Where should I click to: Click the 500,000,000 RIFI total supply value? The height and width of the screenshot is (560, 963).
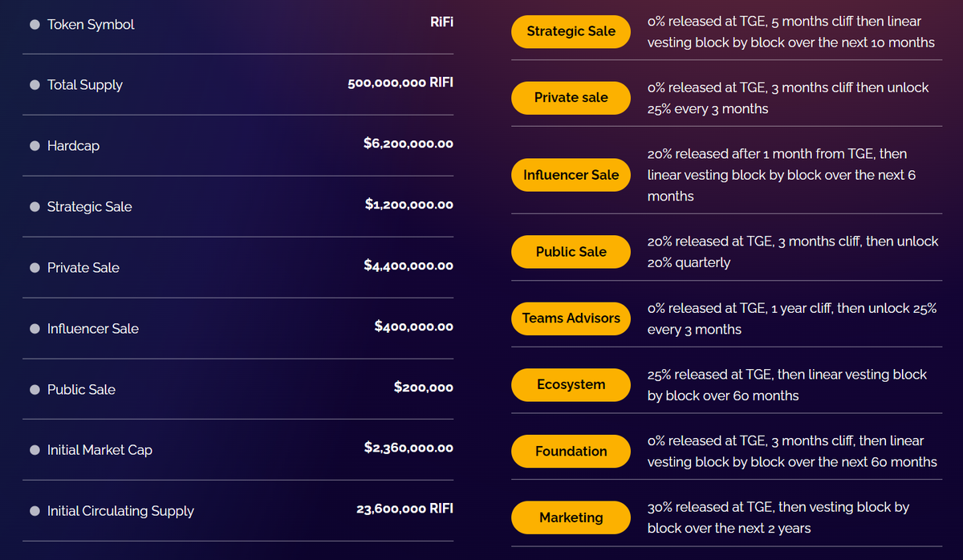coord(400,83)
